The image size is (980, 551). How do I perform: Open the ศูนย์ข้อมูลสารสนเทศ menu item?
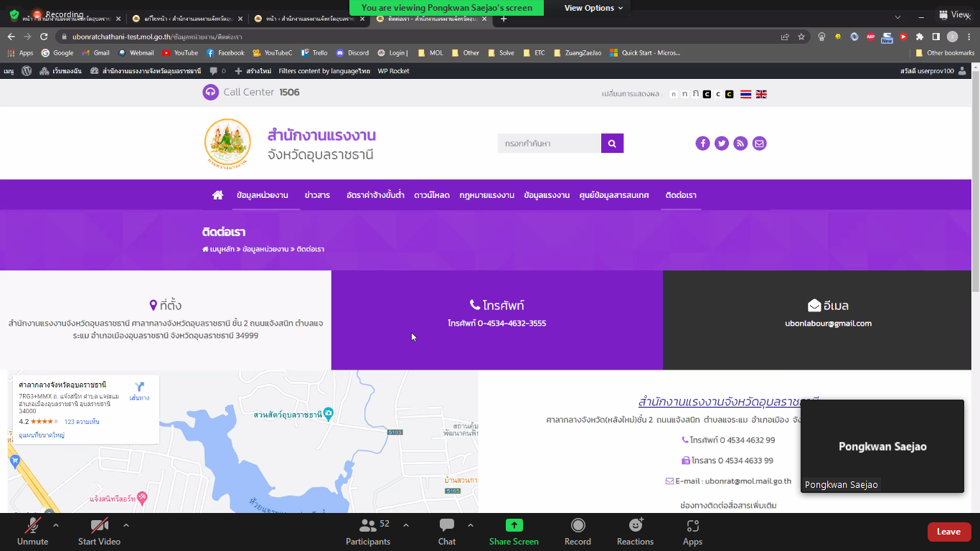pos(614,195)
